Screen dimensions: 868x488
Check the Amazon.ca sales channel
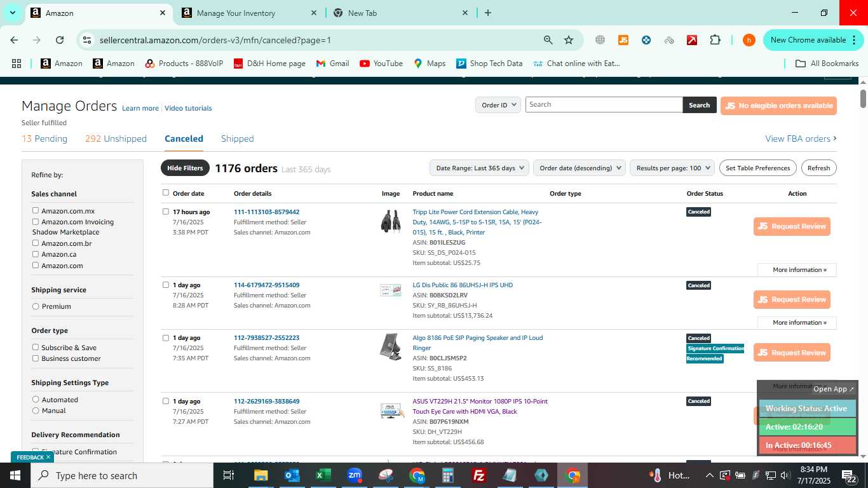pyautogui.click(x=36, y=254)
